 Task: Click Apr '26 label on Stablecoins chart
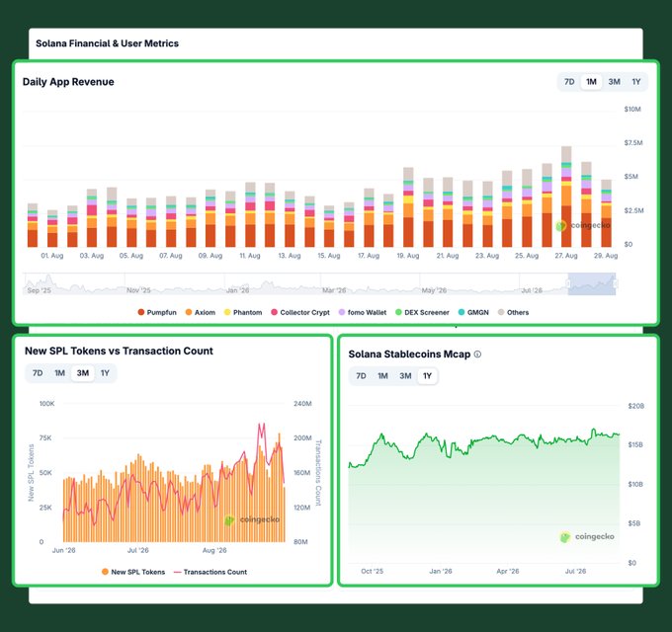tap(508, 571)
